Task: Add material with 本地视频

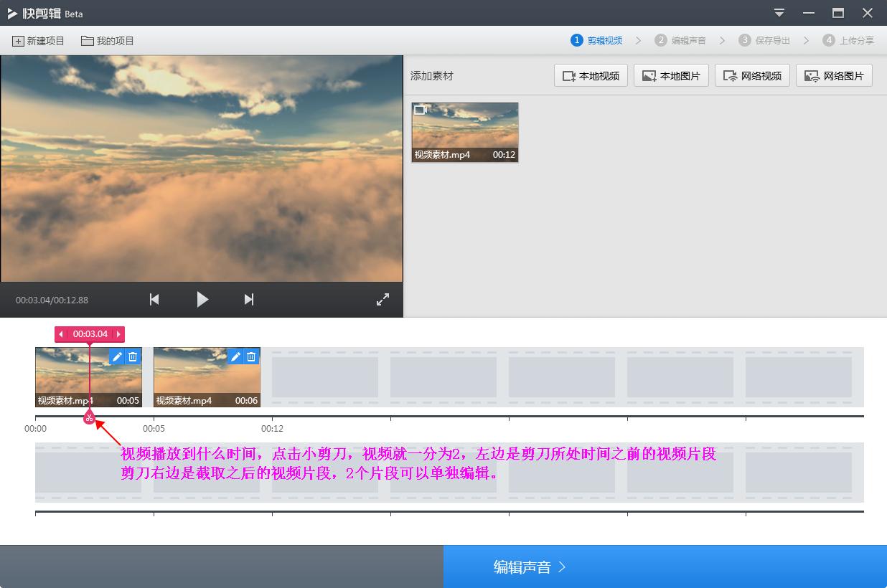Action: tap(590, 75)
